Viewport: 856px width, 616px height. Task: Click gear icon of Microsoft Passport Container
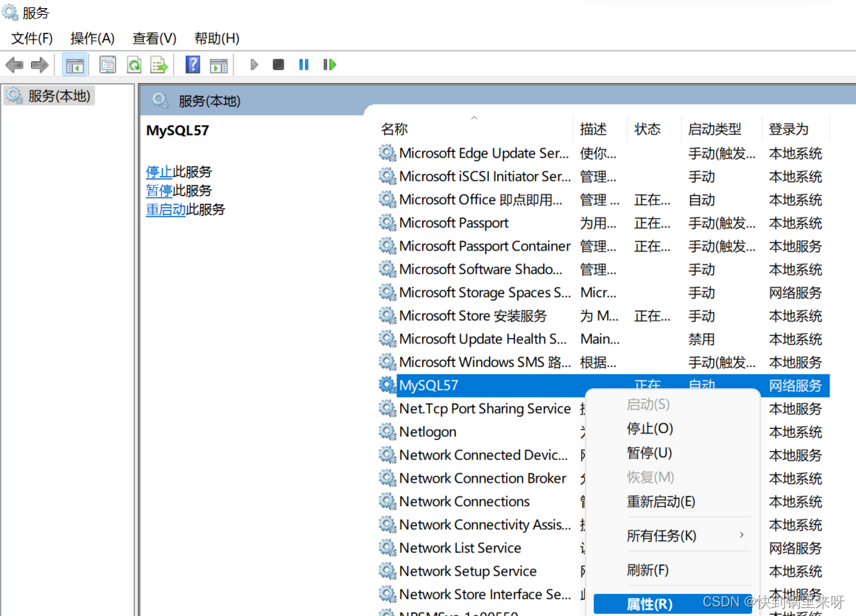pyautogui.click(x=387, y=246)
